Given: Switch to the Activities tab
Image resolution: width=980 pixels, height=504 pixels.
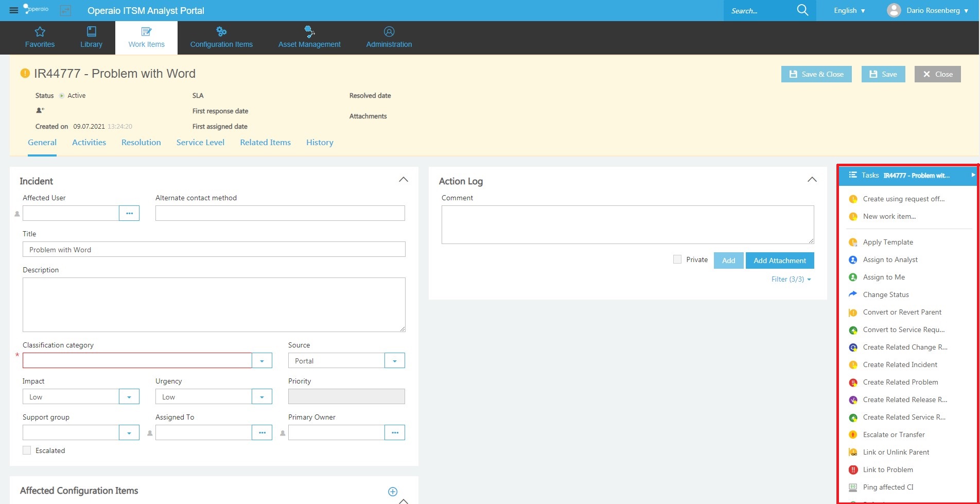Looking at the screenshot, I should [x=89, y=143].
